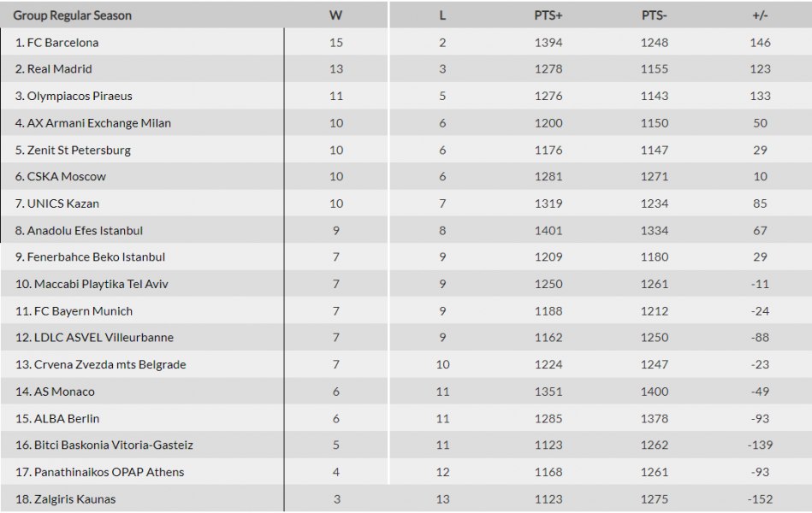Viewport: 812px width, 513px height.
Task: Click the PTS+ column header
Action: 548,15
